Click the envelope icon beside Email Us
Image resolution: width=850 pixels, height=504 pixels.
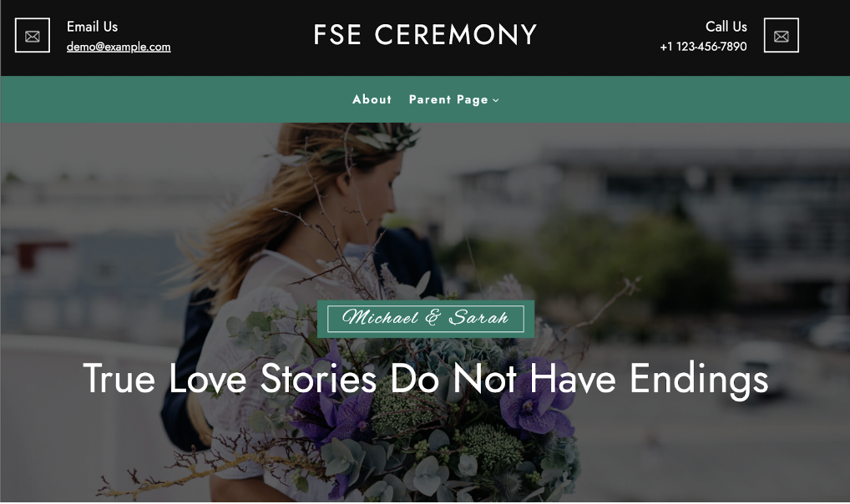point(33,36)
